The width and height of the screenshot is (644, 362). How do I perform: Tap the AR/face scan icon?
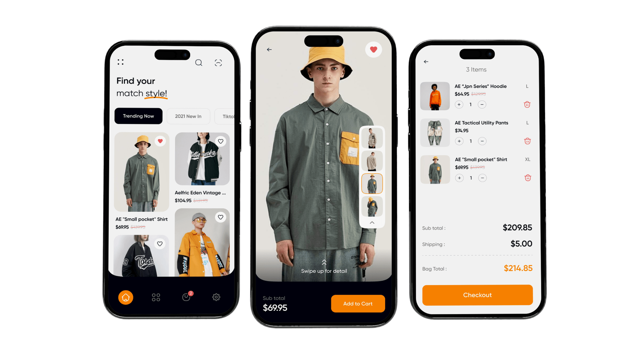pos(218,62)
